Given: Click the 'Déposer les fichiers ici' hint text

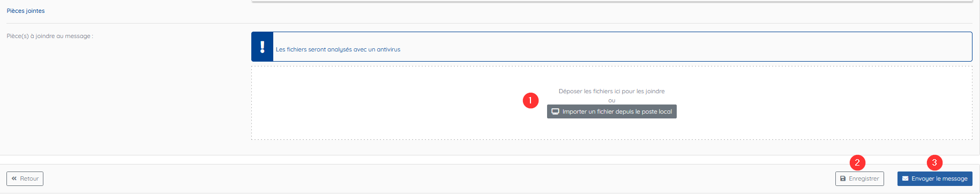Looking at the screenshot, I should pyautogui.click(x=611, y=91).
